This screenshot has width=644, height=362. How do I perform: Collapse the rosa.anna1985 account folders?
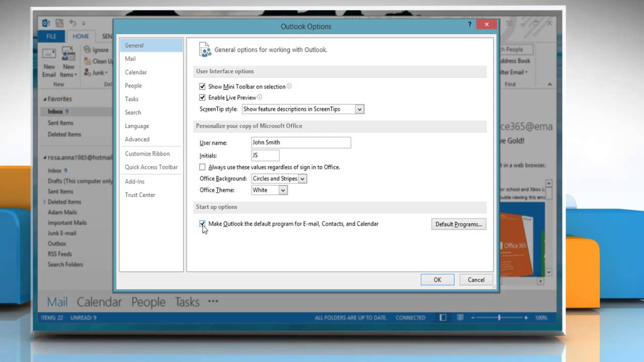[x=44, y=157]
